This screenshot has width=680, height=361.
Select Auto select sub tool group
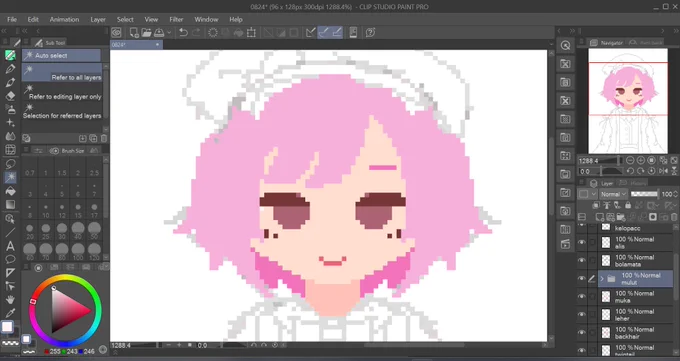pos(61,56)
